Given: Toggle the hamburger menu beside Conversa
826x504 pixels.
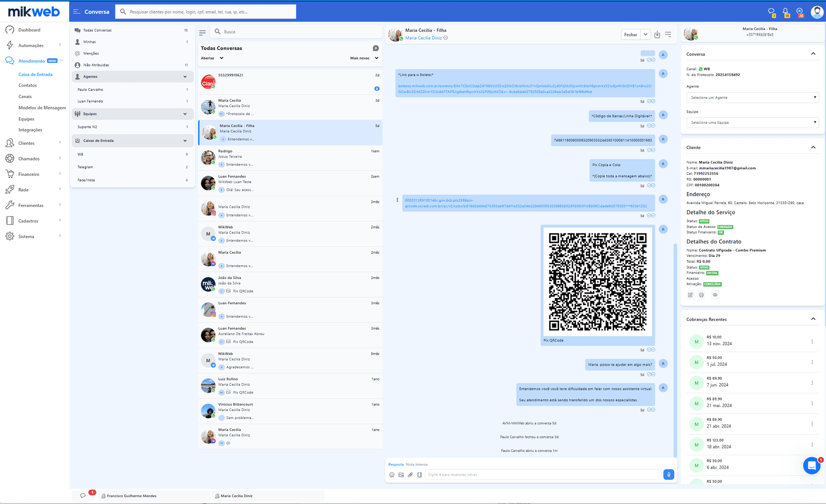Looking at the screenshot, I should 76,11.
